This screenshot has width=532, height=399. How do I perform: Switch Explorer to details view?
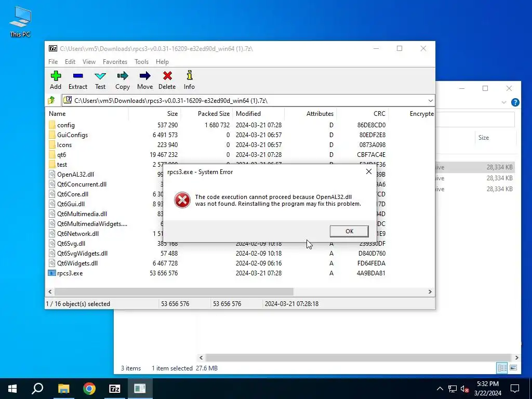click(502, 368)
